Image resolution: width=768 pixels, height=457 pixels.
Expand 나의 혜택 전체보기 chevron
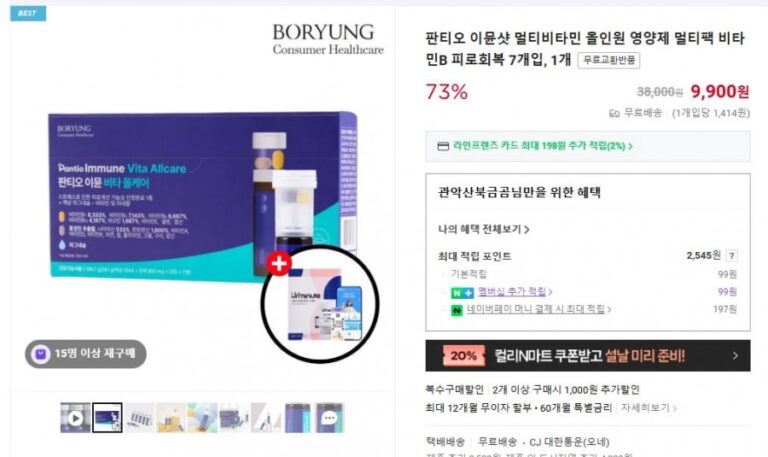coord(527,229)
